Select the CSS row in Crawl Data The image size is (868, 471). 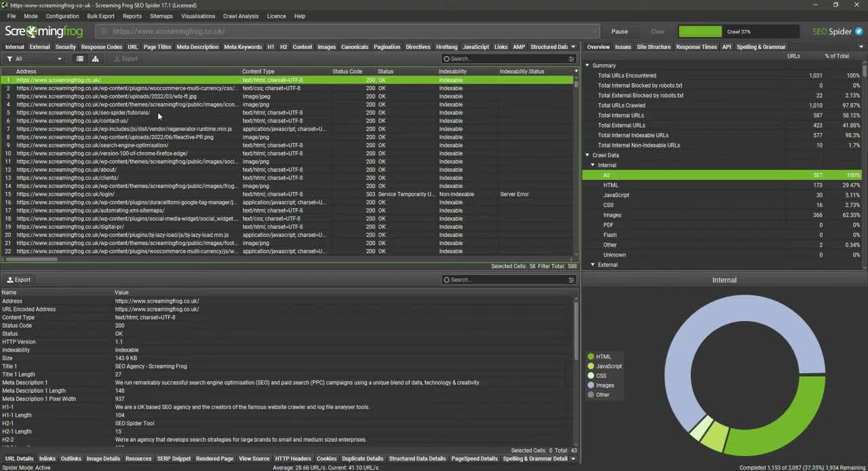pyautogui.click(x=722, y=205)
